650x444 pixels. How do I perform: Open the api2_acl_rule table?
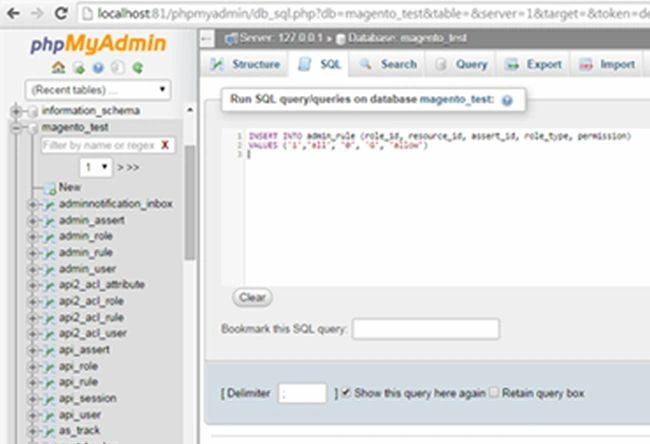coord(91,318)
